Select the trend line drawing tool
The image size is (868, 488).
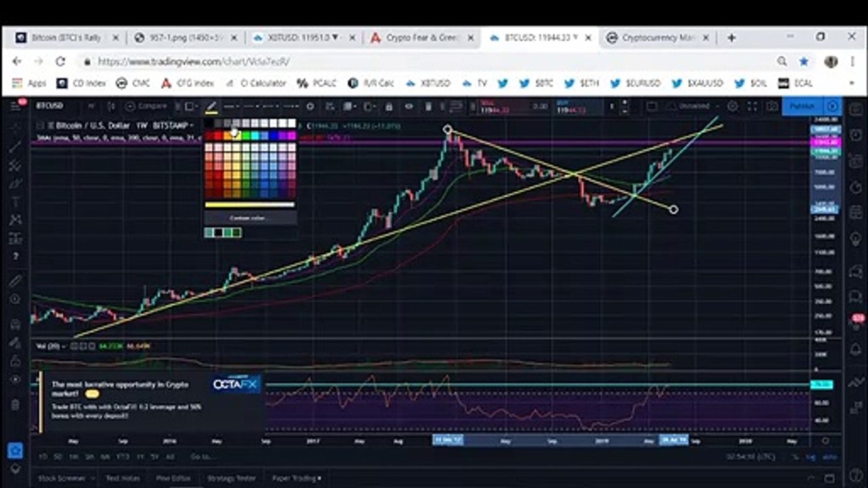pos(16,147)
